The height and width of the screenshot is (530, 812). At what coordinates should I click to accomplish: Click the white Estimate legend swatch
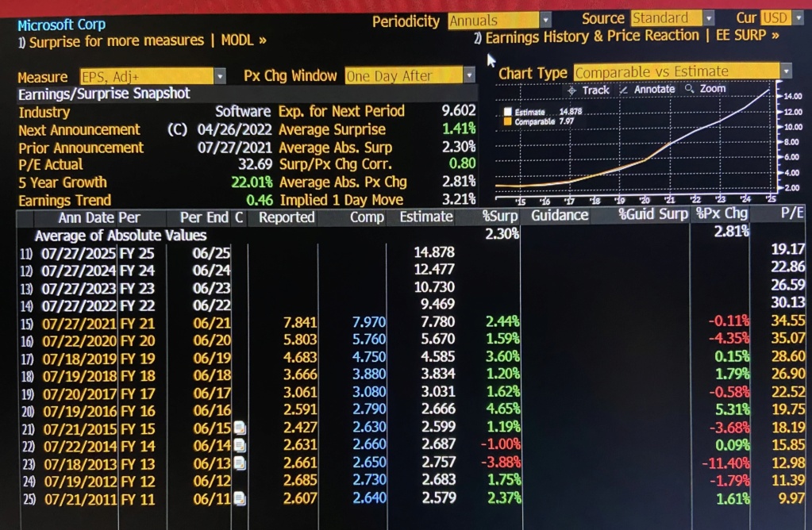coord(507,112)
